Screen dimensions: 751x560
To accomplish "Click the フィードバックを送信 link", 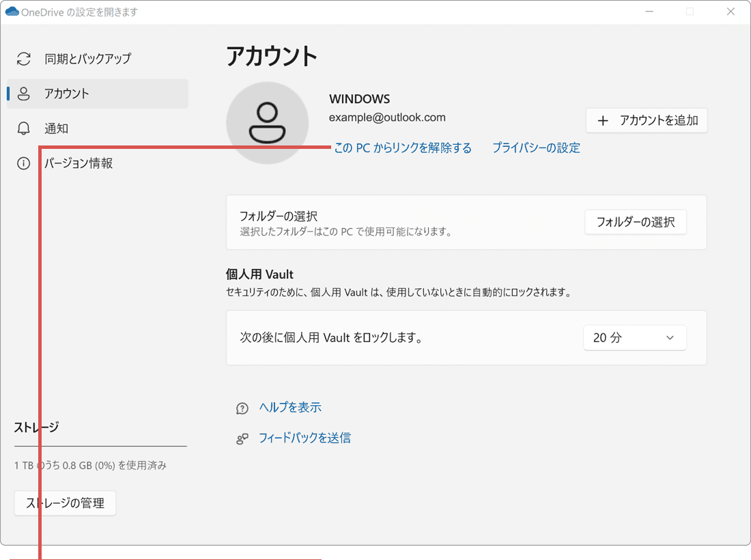I will [304, 438].
